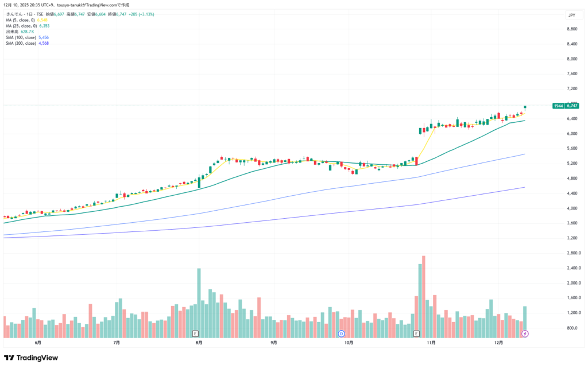Click the 8月 label on time axis
This screenshot has height=368, width=588.
[199, 343]
